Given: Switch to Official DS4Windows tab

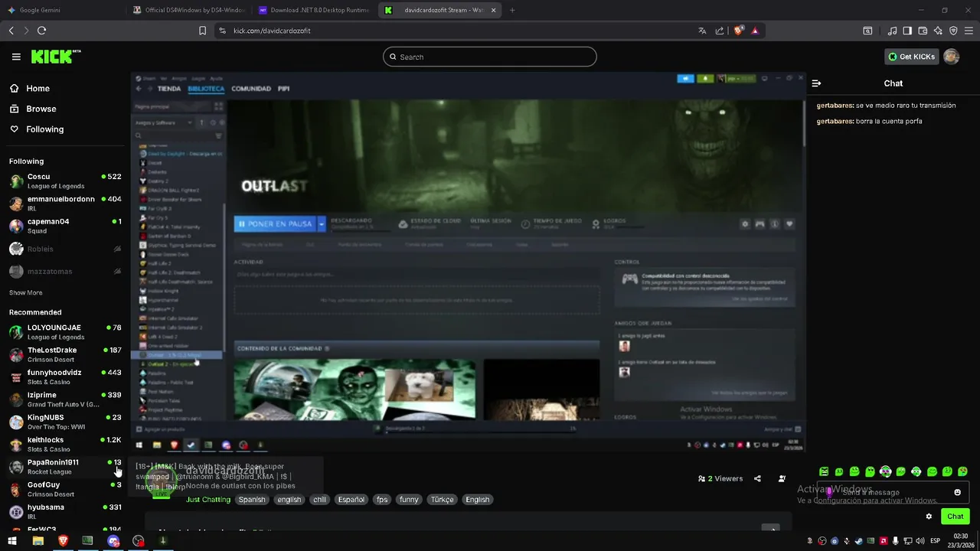Looking at the screenshot, I should (x=188, y=10).
